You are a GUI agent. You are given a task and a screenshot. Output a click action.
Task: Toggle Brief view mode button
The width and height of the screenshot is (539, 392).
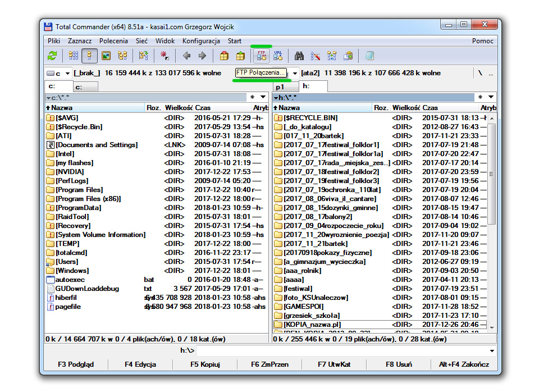point(73,56)
